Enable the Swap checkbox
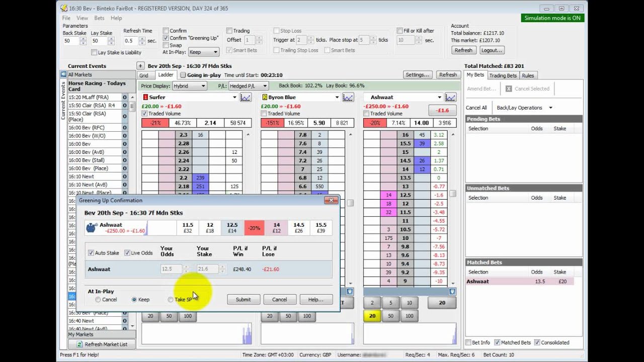Viewport: 644px width, 362px height. [x=166, y=45]
